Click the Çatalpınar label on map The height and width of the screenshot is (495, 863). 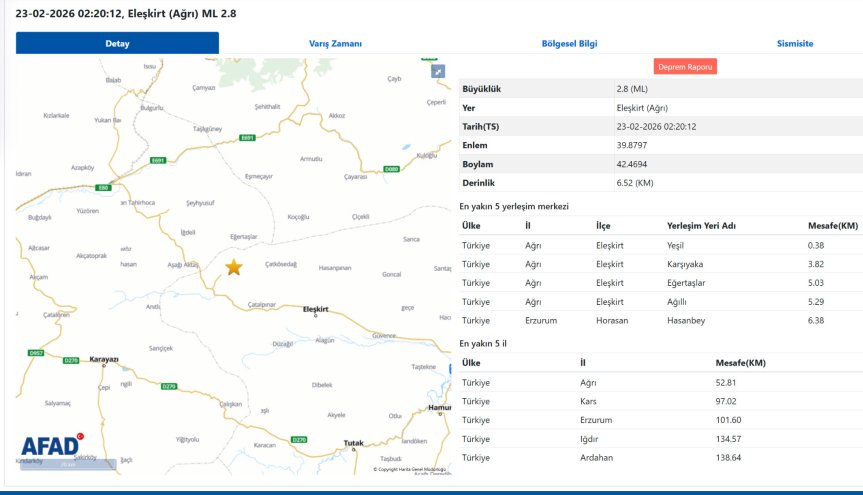point(261,304)
